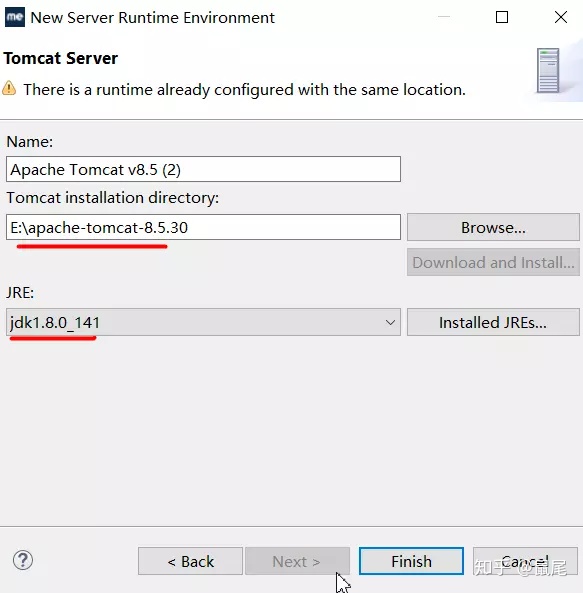
Task: Maximize the New Server Runtime Environment window
Action: (502, 17)
